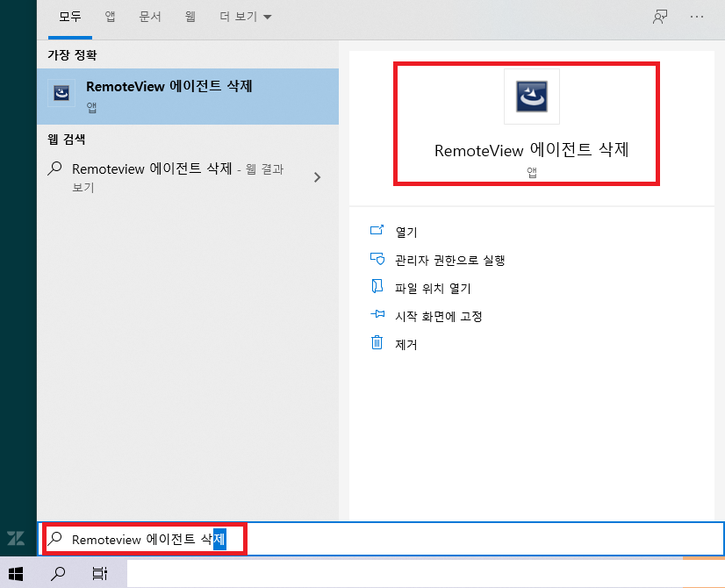725x588 pixels.
Task: Open the Remoteview 에이전트 삭제 web result
Action: click(x=177, y=177)
